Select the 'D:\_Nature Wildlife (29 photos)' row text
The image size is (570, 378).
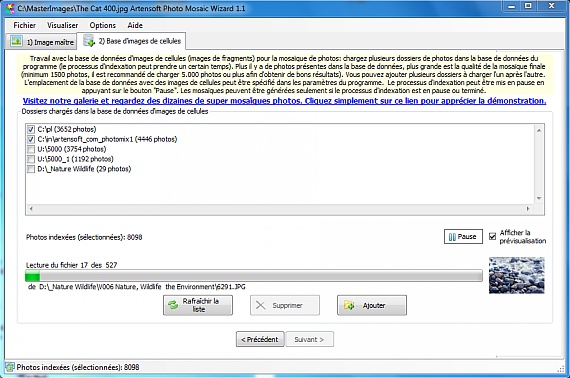84,169
